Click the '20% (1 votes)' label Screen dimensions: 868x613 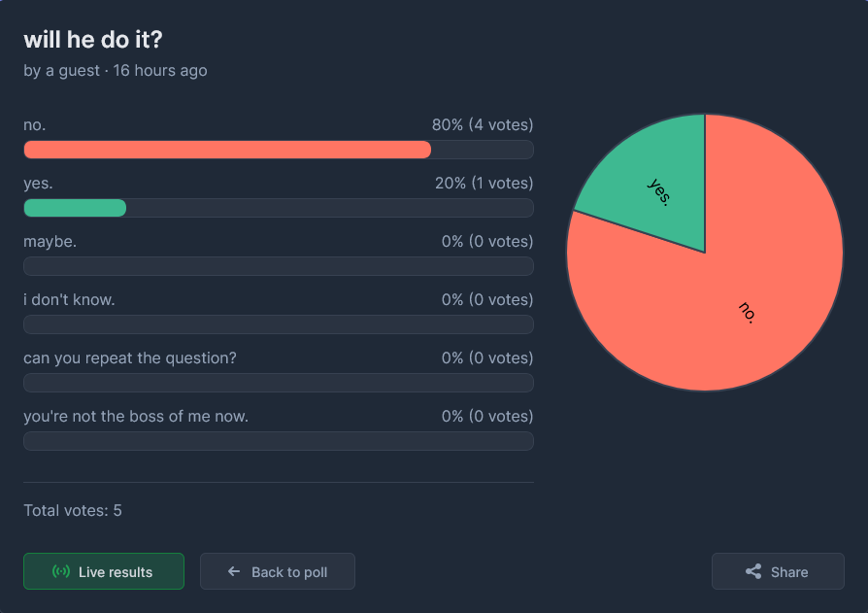[x=484, y=183]
